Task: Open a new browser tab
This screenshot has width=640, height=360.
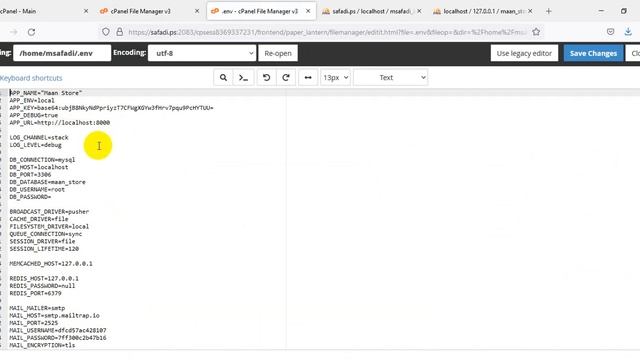Action: [x=549, y=11]
